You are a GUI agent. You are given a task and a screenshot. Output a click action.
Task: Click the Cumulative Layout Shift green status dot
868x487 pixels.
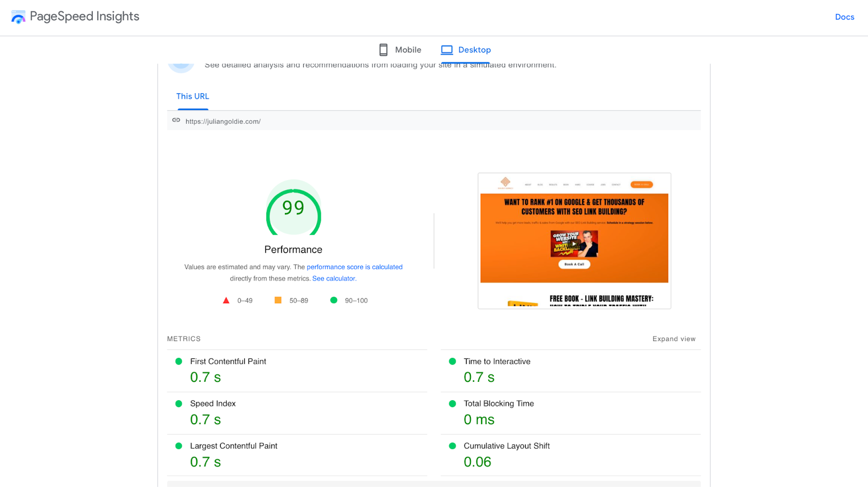(x=452, y=446)
